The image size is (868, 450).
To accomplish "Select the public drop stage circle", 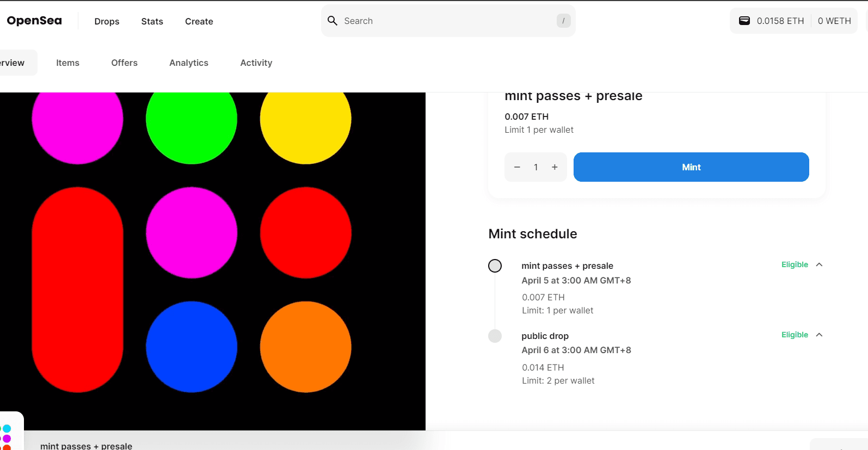I will (x=495, y=336).
